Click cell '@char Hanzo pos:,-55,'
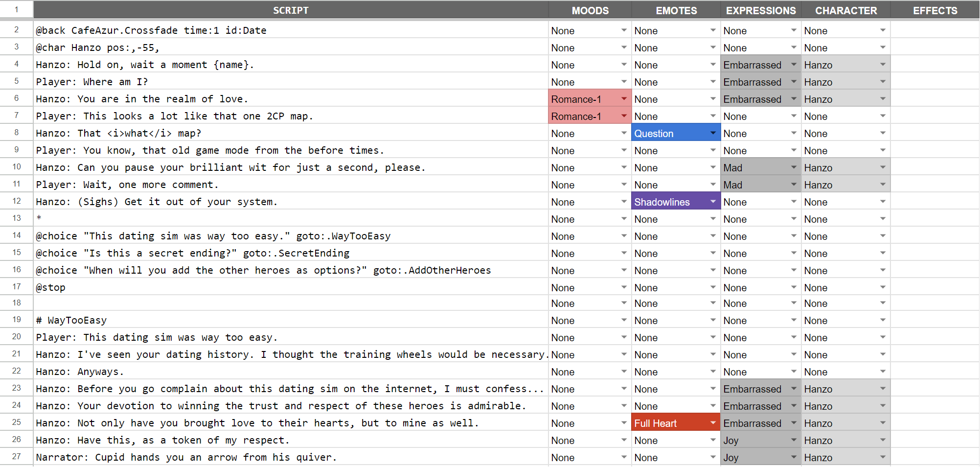Screen dimensions: 980x468 pos(291,47)
